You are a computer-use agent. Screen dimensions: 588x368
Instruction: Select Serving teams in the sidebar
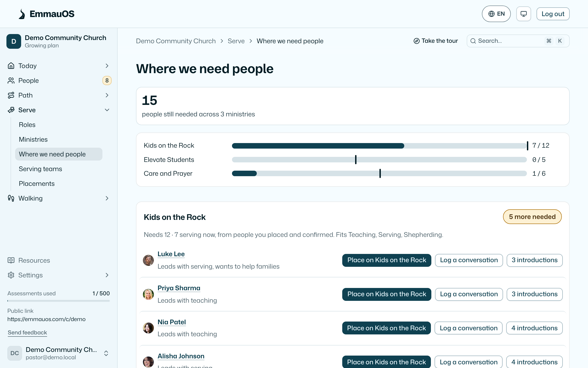point(58,169)
